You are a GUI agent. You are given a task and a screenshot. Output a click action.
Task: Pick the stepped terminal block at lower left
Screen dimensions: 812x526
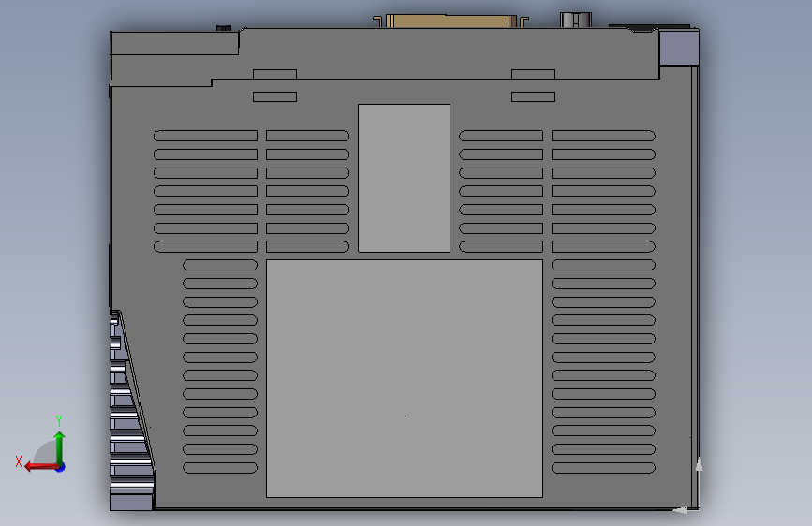point(130,410)
